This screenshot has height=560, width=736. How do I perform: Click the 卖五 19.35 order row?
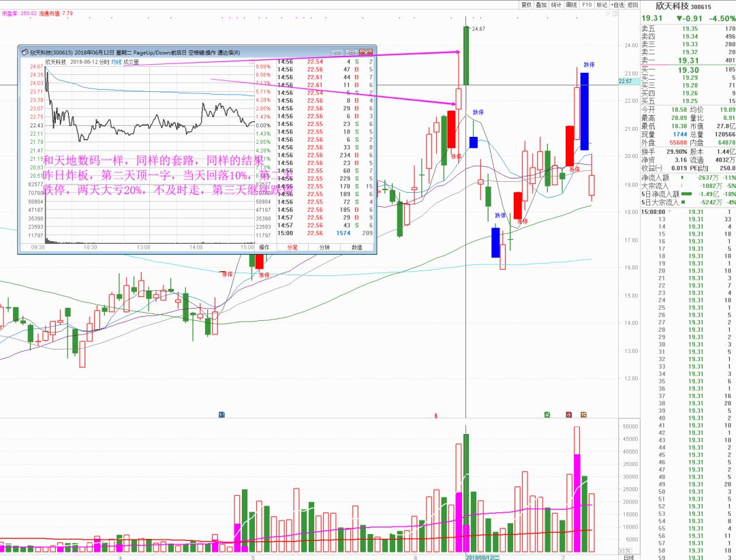(688, 29)
